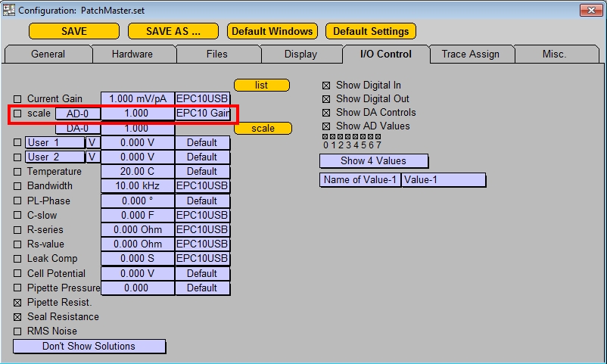Click Don't Show Solutions button
607x364 pixels.
89,347
